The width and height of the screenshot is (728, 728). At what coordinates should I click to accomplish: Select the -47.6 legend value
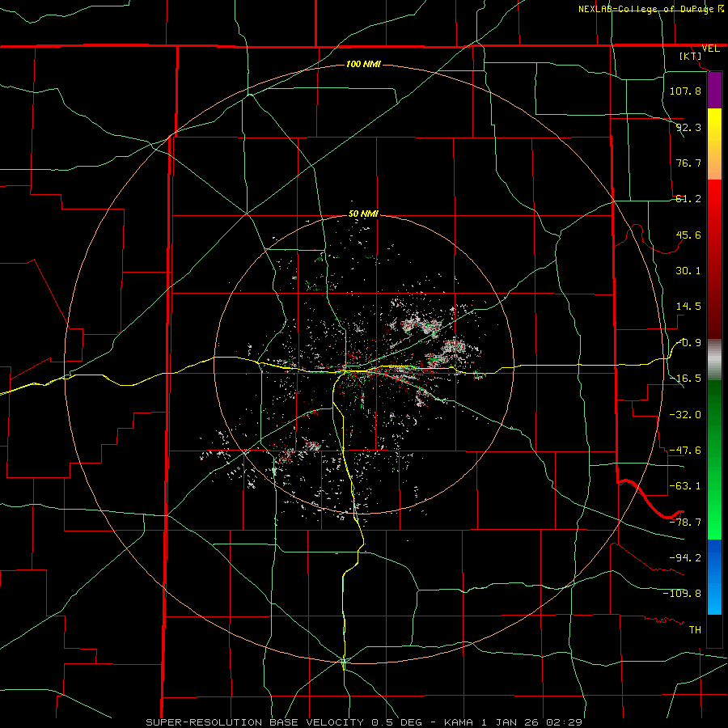pos(685,451)
